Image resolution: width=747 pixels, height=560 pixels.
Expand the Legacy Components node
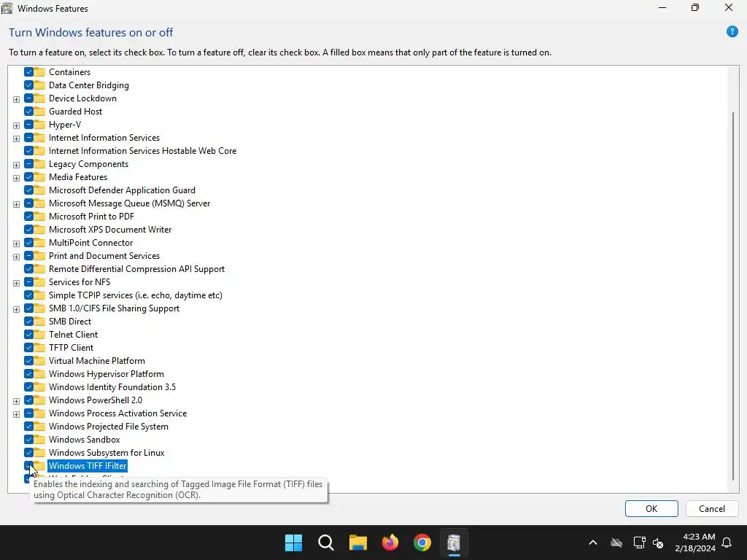(16, 165)
